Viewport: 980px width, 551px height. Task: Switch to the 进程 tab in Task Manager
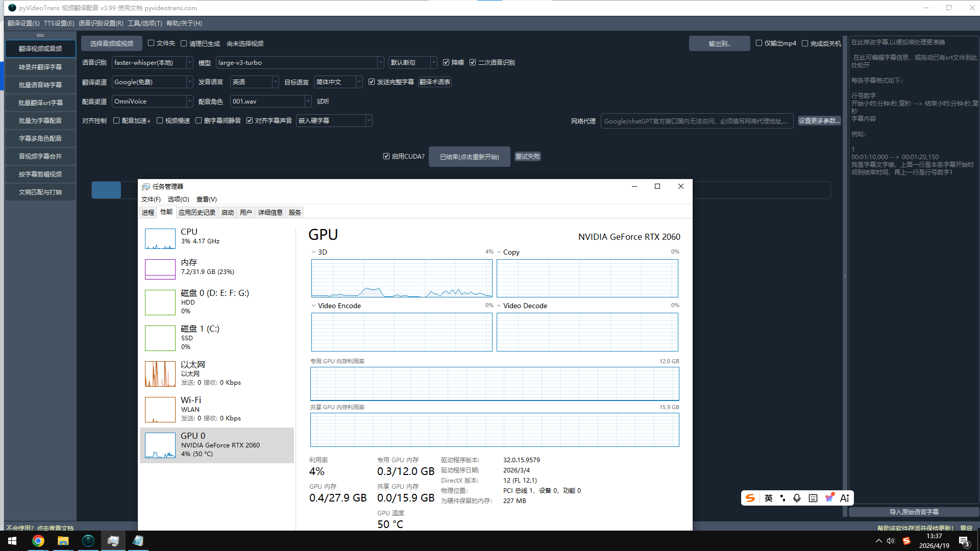(x=148, y=212)
